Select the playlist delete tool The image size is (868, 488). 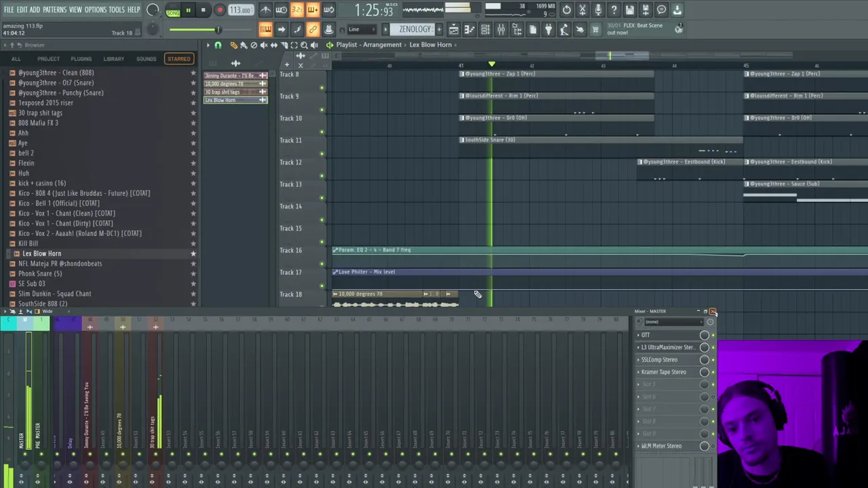point(254,45)
